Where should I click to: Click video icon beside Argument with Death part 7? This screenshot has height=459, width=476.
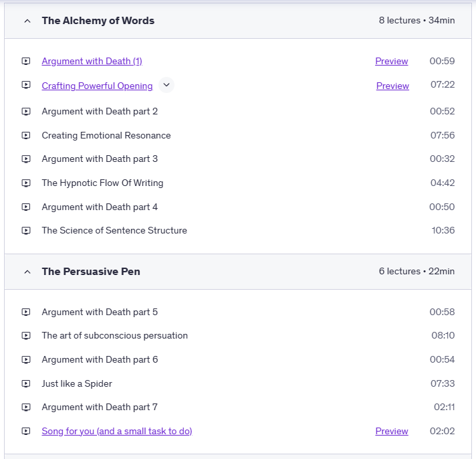click(x=26, y=407)
